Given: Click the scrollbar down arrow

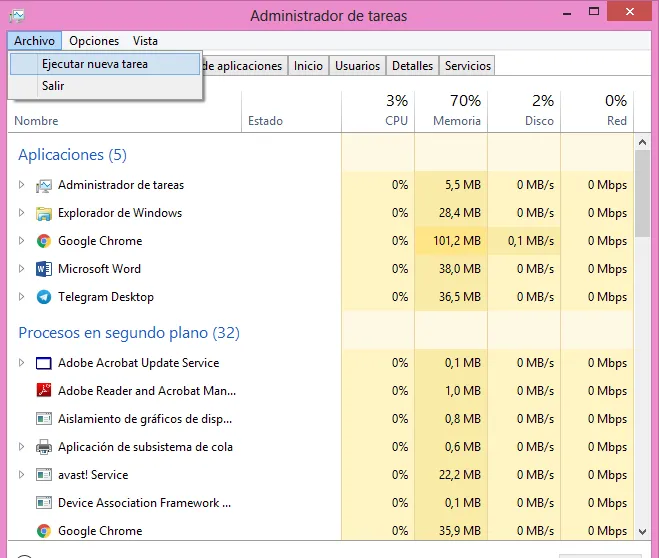Looking at the screenshot, I should coord(645,531).
